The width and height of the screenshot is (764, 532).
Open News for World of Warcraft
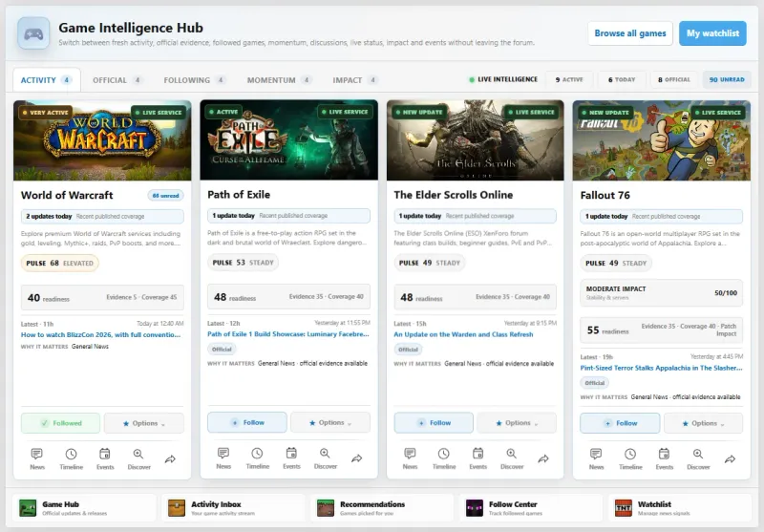pyautogui.click(x=37, y=458)
